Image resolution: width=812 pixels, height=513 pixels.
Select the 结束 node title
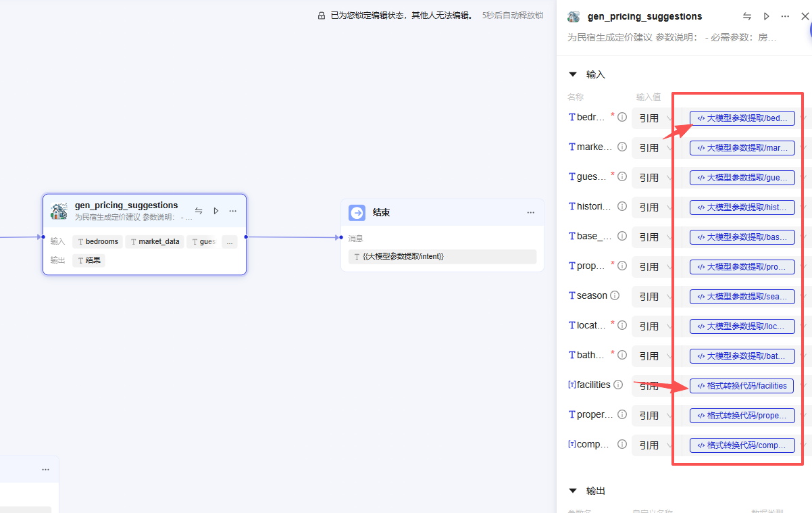[x=381, y=212]
